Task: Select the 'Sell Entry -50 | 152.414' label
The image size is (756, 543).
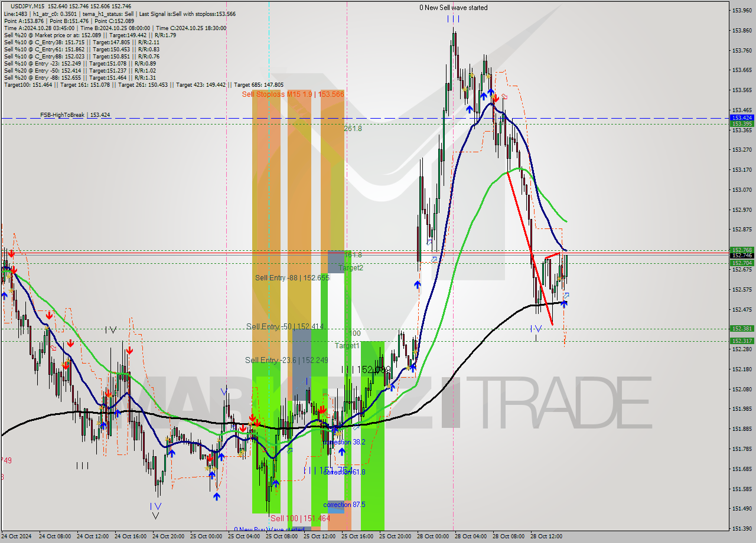Action: pyautogui.click(x=285, y=326)
